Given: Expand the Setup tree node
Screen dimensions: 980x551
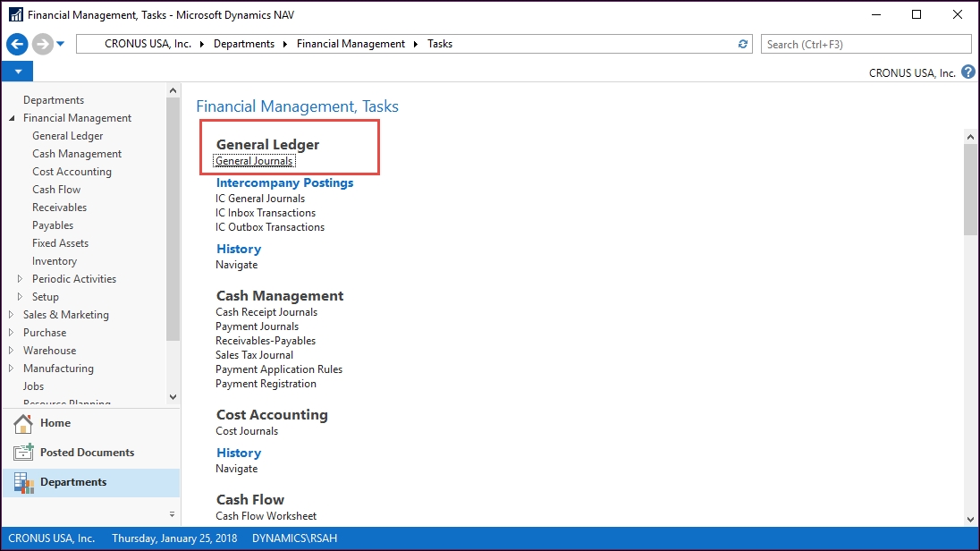Looking at the screenshot, I should tap(20, 297).
